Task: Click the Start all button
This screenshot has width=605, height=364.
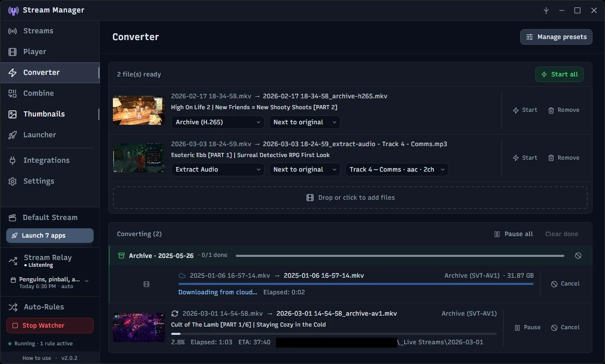Action: [559, 74]
